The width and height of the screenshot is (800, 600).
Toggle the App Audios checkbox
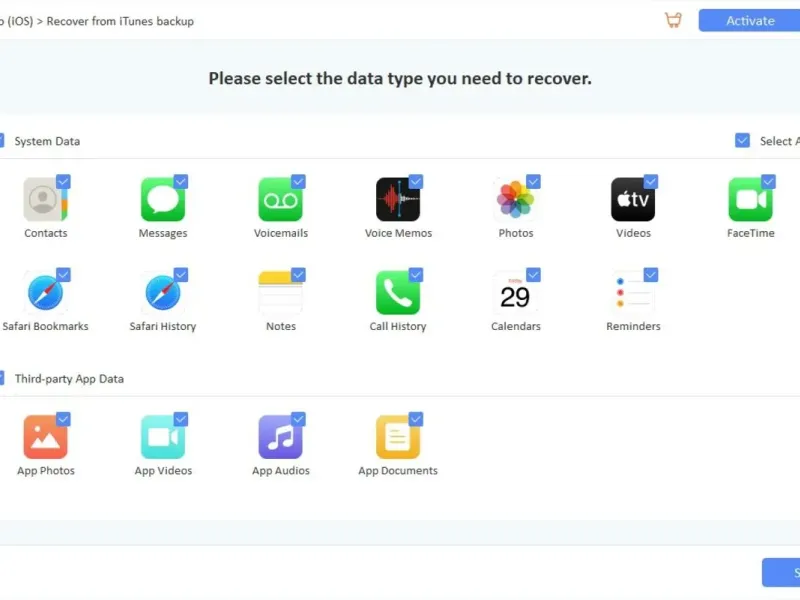pyautogui.click(x=298, y=419)
